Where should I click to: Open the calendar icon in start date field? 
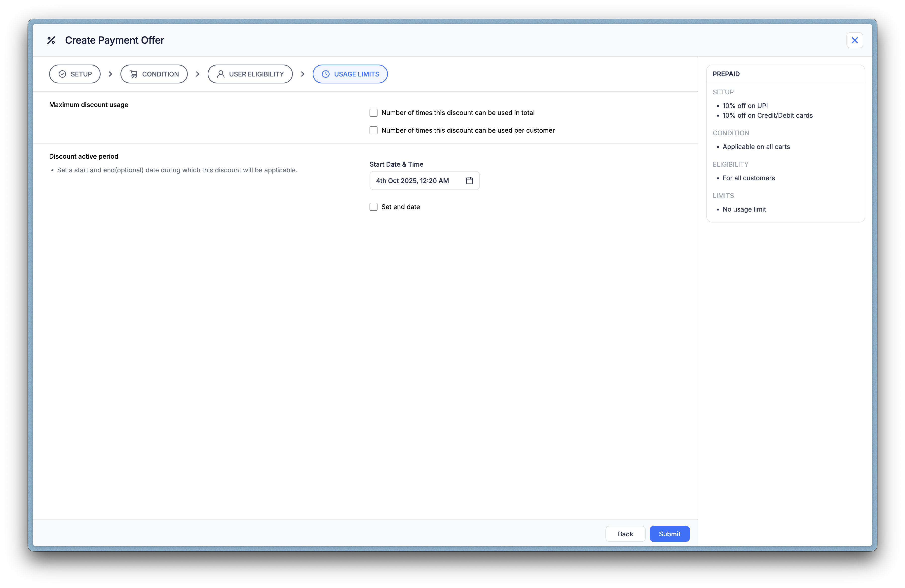pyautogui.click(x=469, y=181)
